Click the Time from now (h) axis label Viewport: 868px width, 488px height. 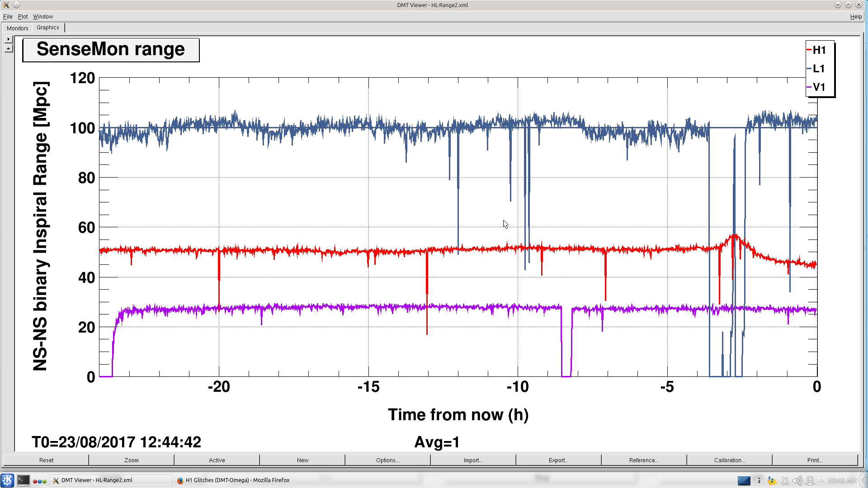(x=458, y=414)
